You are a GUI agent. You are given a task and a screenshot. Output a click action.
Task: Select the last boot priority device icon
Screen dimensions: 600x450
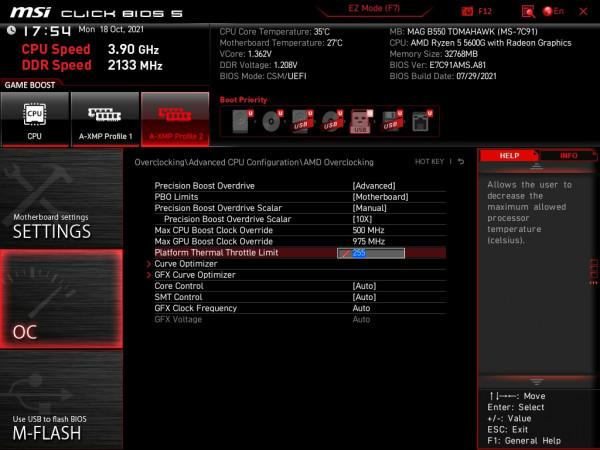click(x=421, y=122)
